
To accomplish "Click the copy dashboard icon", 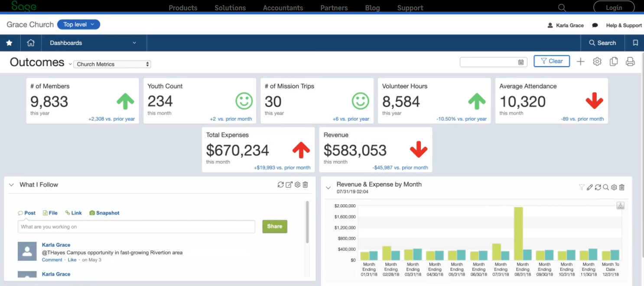I will (x=614, y=61).
